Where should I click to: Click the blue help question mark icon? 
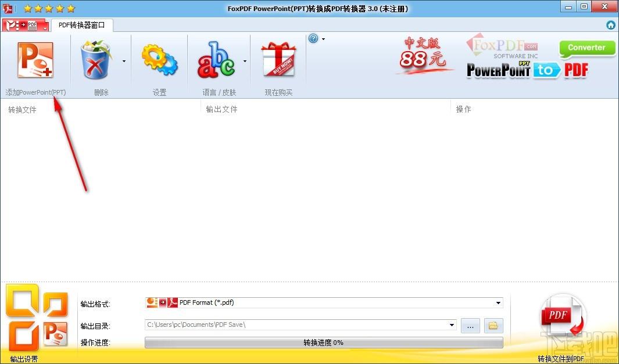click(313, 39)
